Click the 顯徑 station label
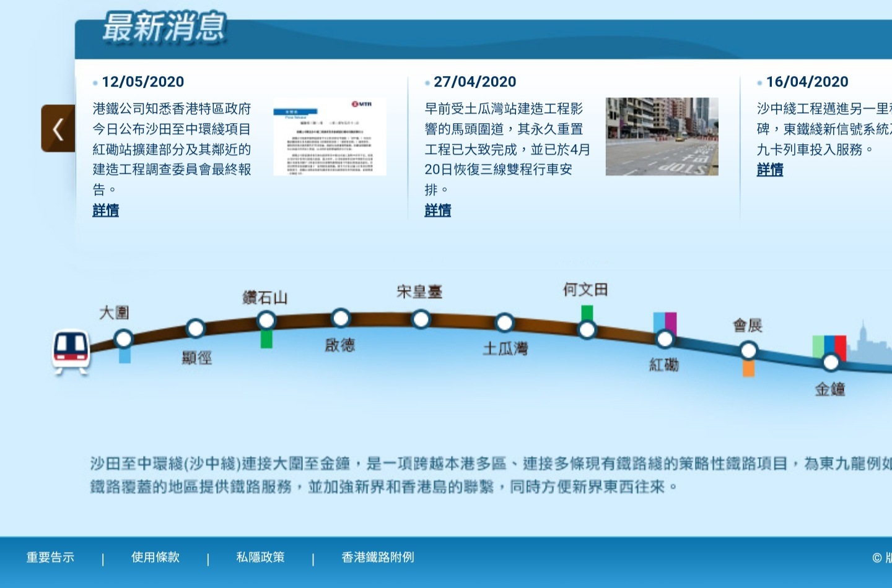Screen dimensions: 892x588 197,358
